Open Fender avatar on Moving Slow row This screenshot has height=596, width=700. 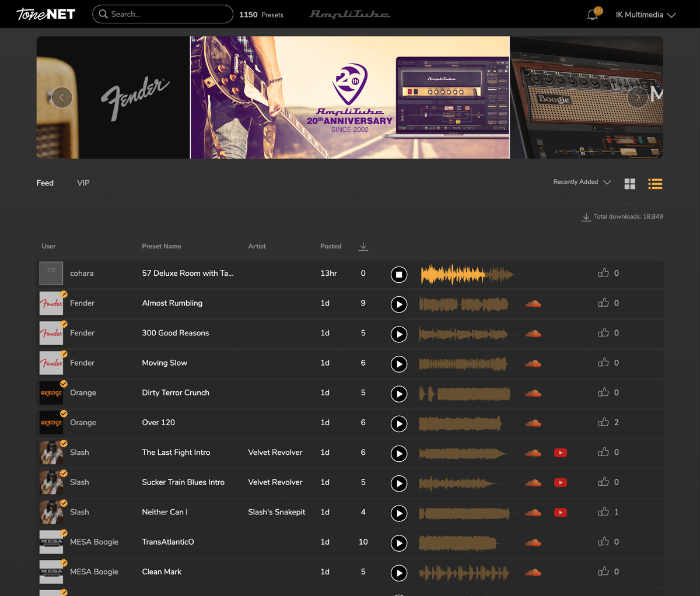click(x=51, y=363)
